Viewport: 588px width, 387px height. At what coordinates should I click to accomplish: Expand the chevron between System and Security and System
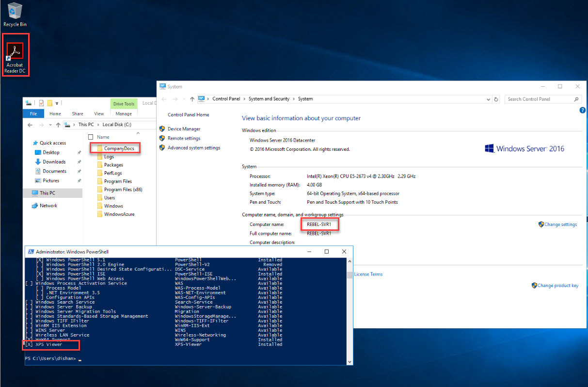tap(294, 99)
